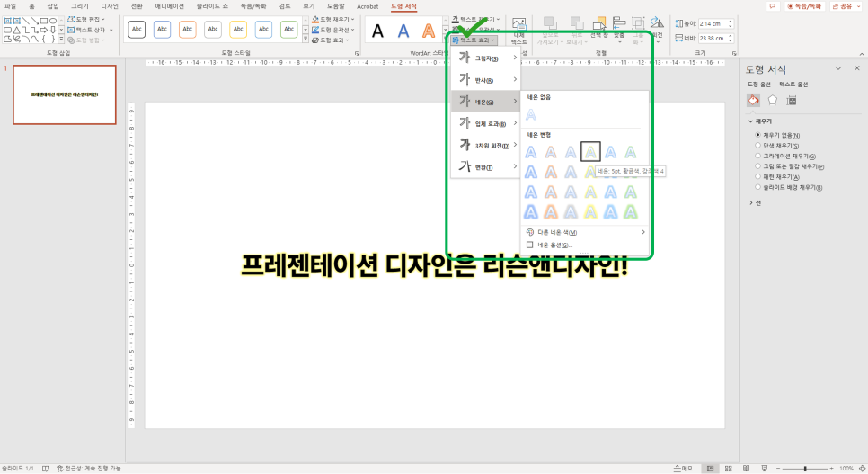Open the 도형 윤곽선 dropdown
868x474 pixels.
click(x=332, y=30)
